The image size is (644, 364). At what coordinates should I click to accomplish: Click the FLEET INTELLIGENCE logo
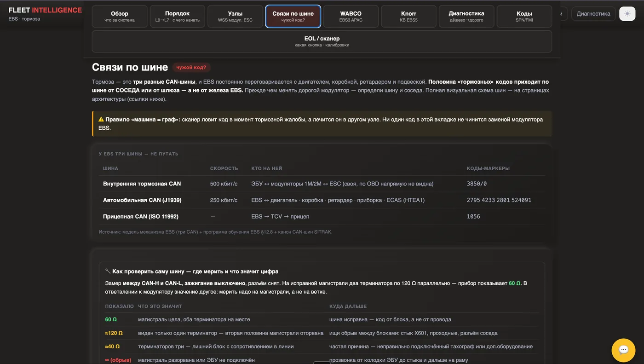coord(45,10)
